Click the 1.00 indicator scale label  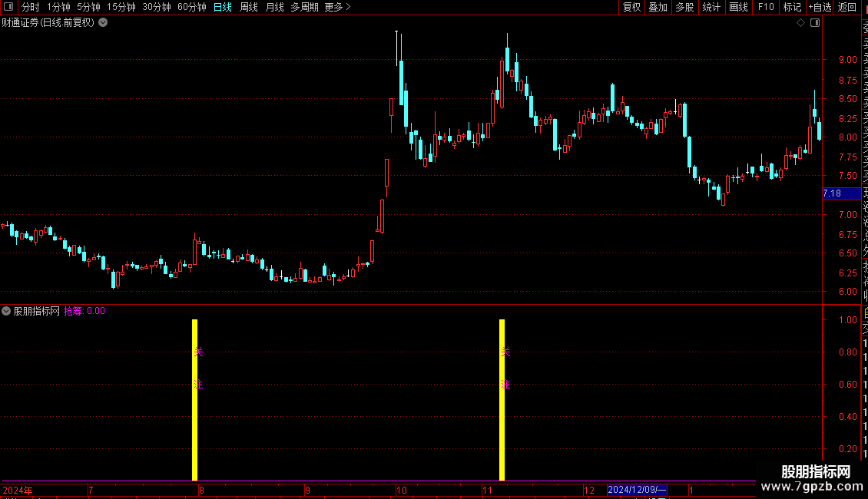(847, 320)
